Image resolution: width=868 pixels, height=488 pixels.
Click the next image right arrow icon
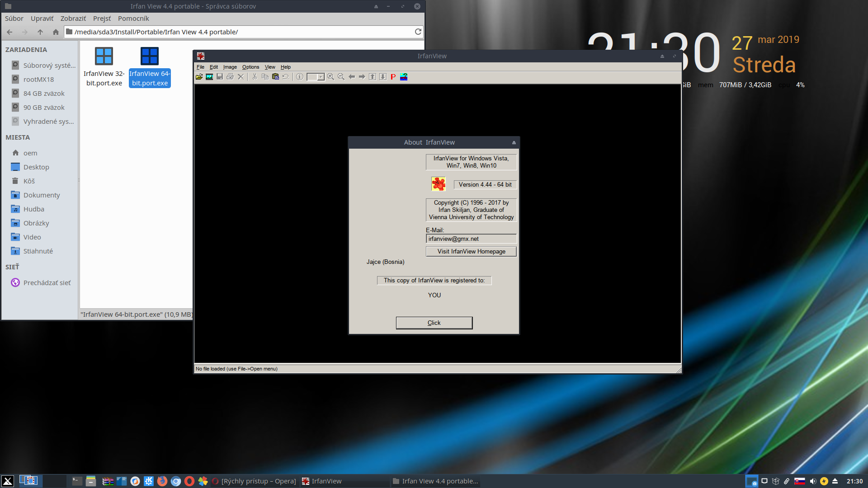pos(362,77)
